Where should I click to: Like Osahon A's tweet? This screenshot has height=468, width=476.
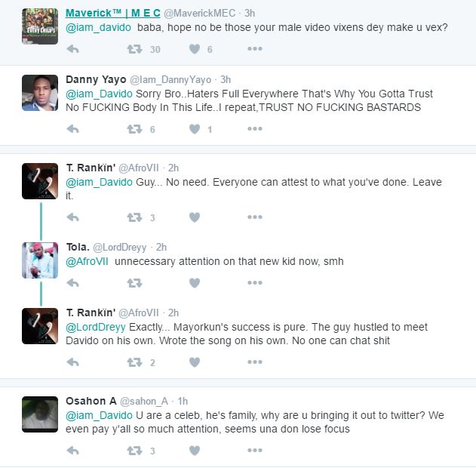[x=195, y=451]
